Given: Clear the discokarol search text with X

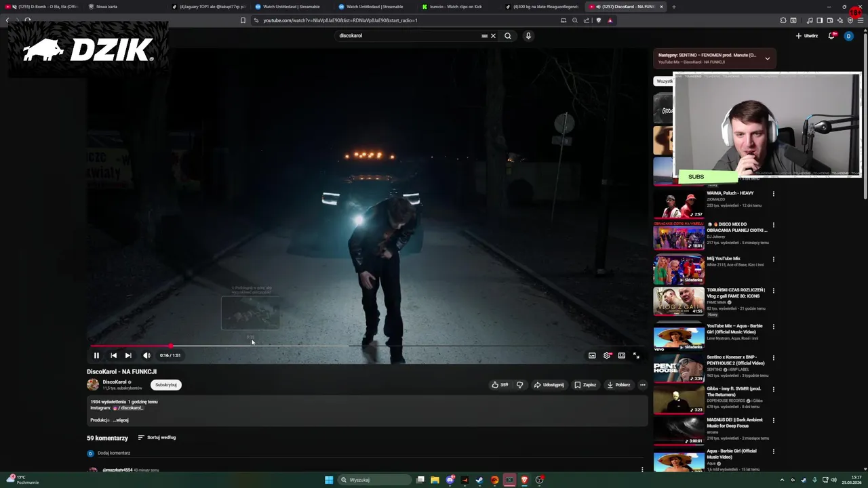Looking at the screenshot, I should tap(493, 36).
